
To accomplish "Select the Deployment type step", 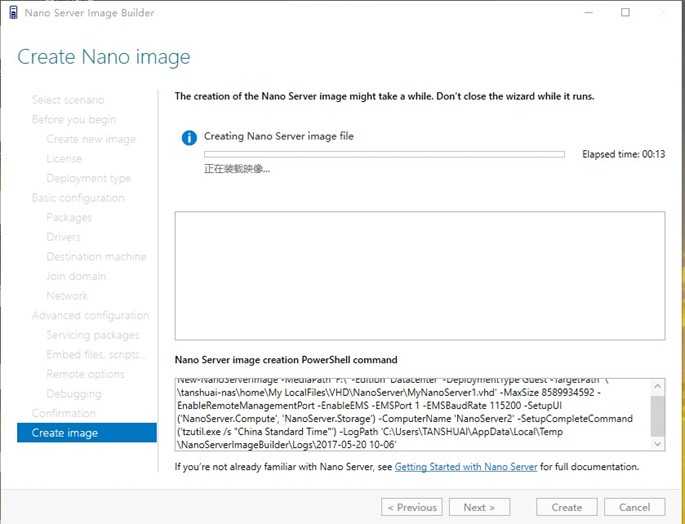I will click(x=88, y=178).
